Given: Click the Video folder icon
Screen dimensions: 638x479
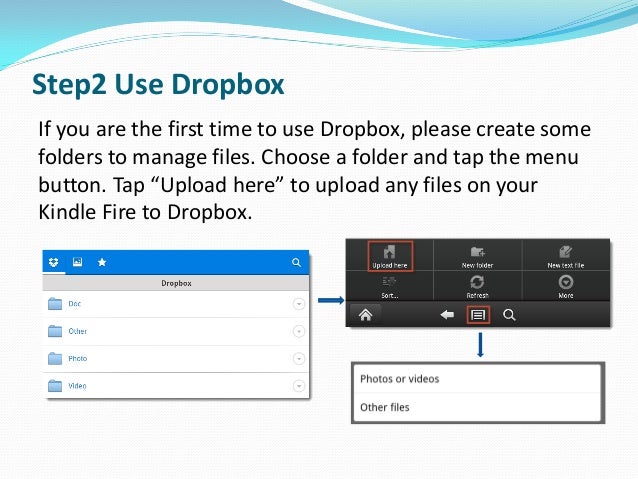Looking at the screenshot, I should click(x=55, y=386).
